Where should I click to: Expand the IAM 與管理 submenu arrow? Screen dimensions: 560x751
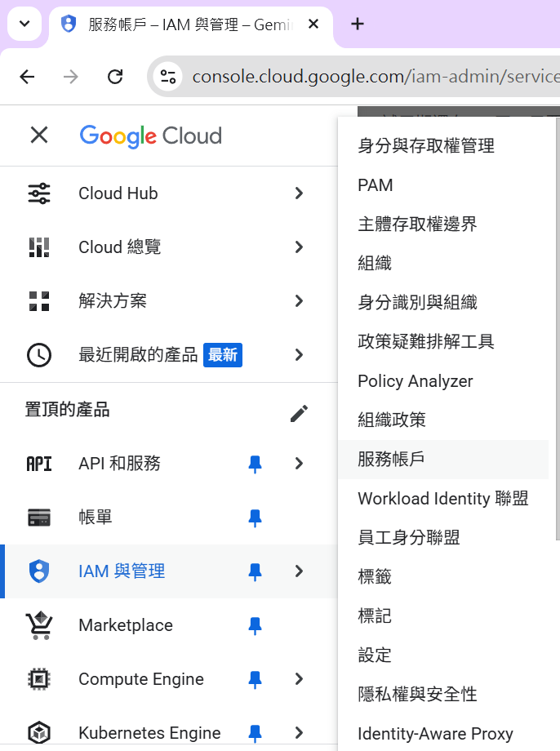[299, 571]
